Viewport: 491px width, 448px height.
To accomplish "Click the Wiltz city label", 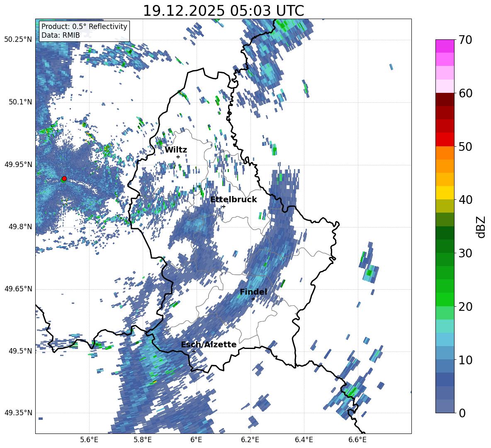I will click(x=176, y=150).
